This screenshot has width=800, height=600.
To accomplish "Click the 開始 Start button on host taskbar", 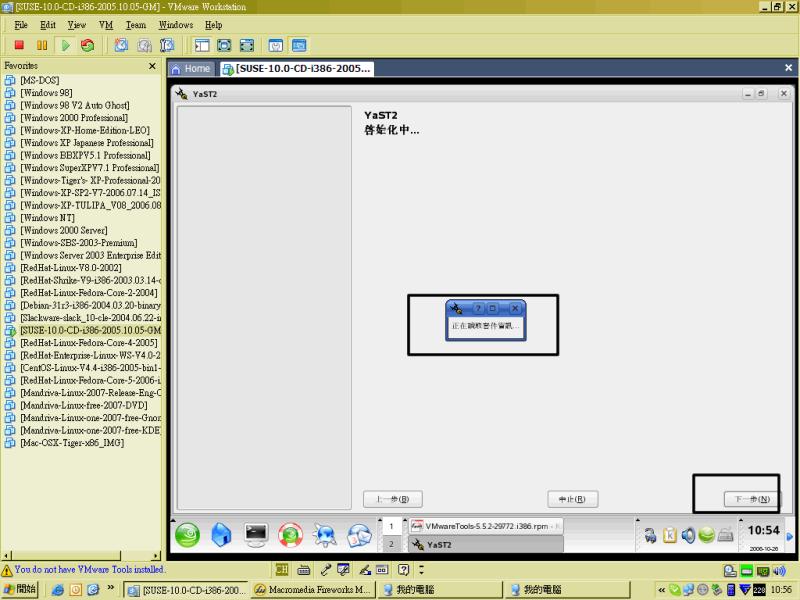I will (19, 589).
